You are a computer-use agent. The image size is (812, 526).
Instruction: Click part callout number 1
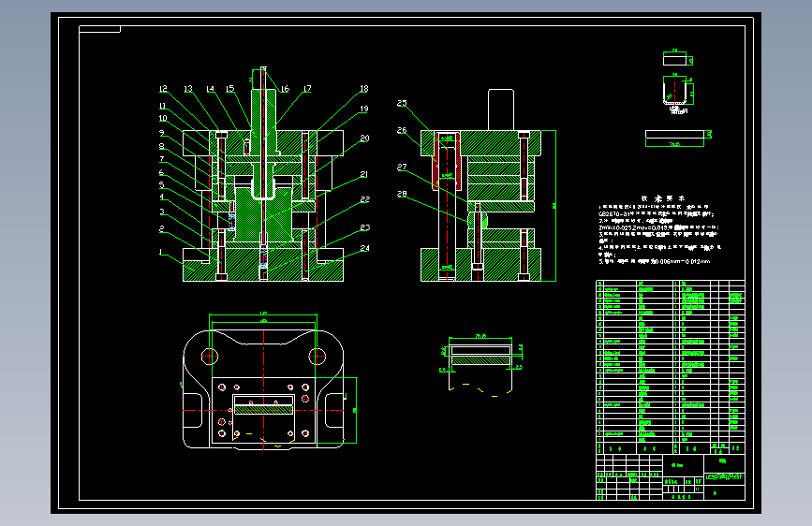(161, 252)
